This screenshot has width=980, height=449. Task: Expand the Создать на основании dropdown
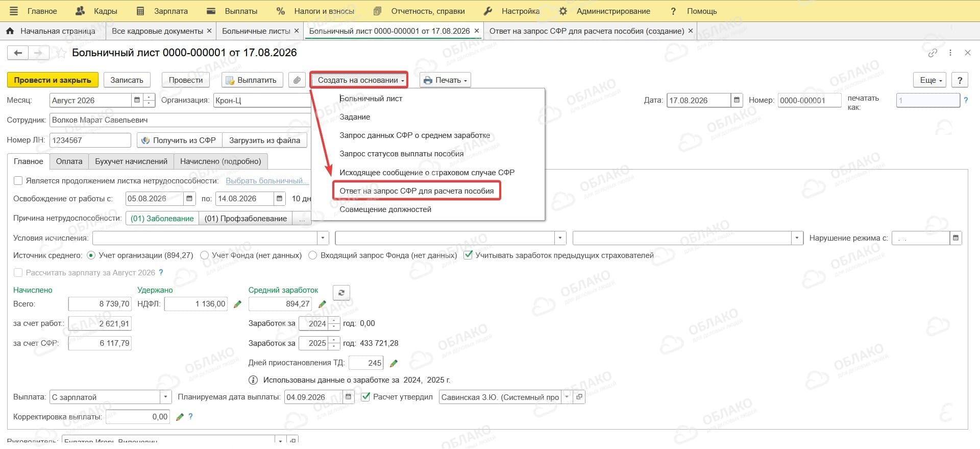(359, 80)
